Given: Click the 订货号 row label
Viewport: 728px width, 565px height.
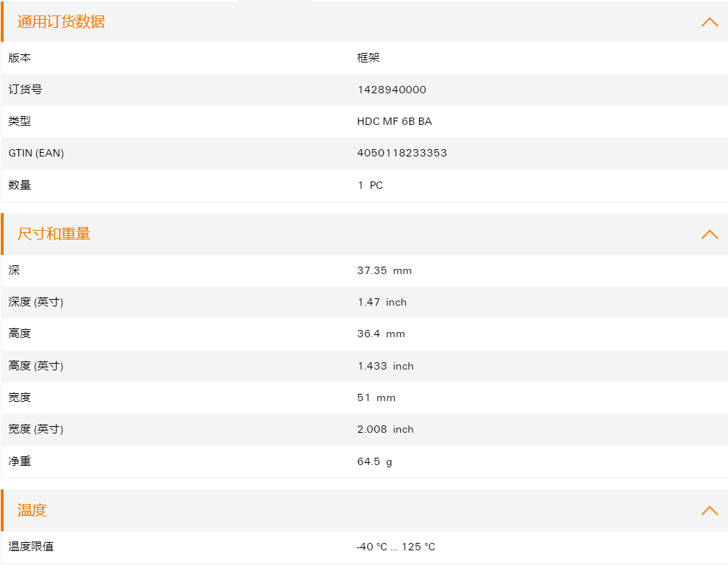Looking at the screenshot, I should 25,90.
